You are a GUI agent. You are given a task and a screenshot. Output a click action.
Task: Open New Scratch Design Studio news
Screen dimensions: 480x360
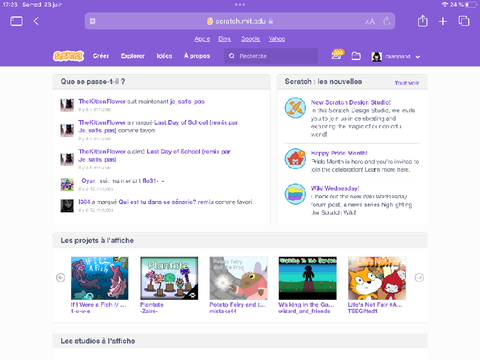pyautogui.click(x=351, y=102)
